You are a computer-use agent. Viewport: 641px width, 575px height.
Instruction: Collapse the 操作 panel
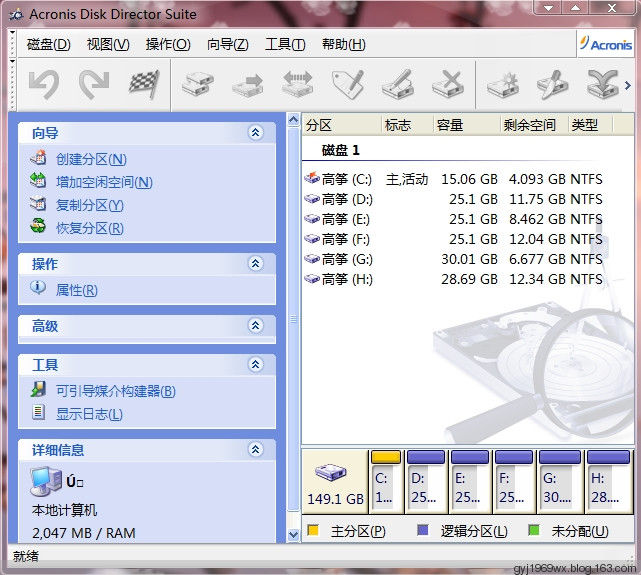pyautogui.click(x=256, y=263)
